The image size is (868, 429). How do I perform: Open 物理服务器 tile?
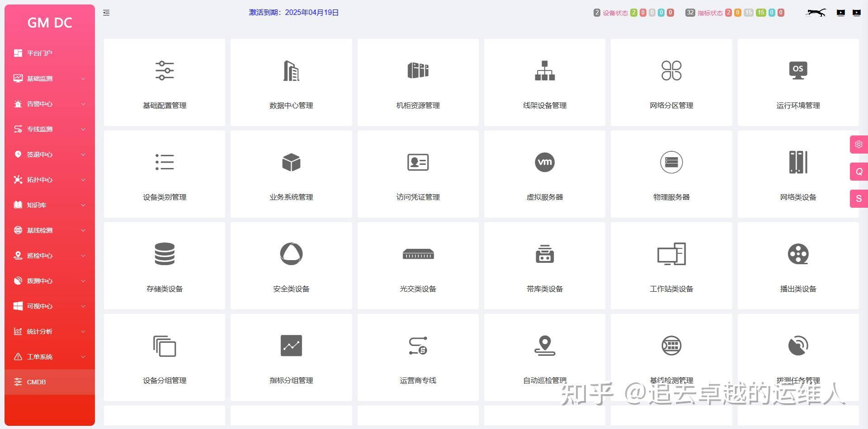[671, 174]
